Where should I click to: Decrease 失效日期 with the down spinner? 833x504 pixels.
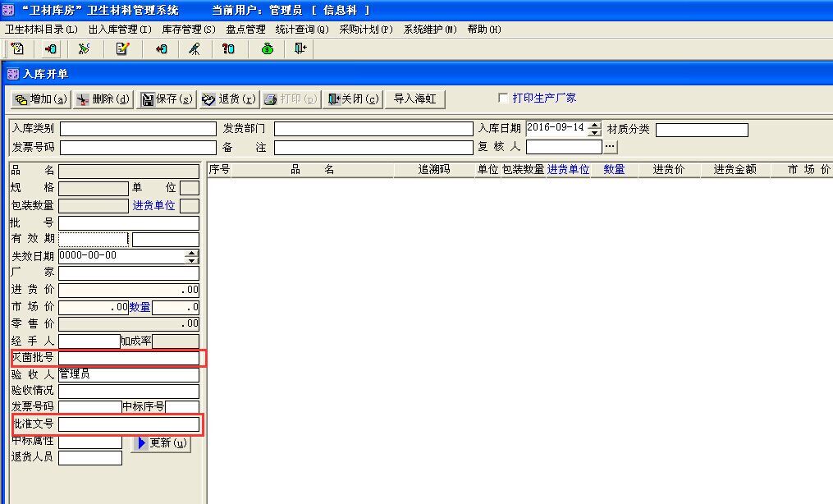coord(192,260)
